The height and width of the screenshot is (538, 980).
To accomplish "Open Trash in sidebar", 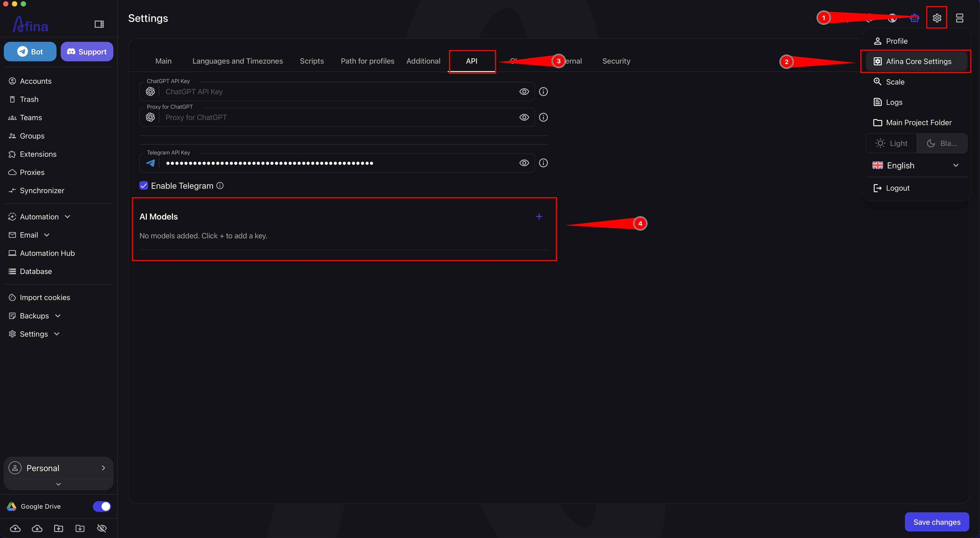I will pos(59,99).
